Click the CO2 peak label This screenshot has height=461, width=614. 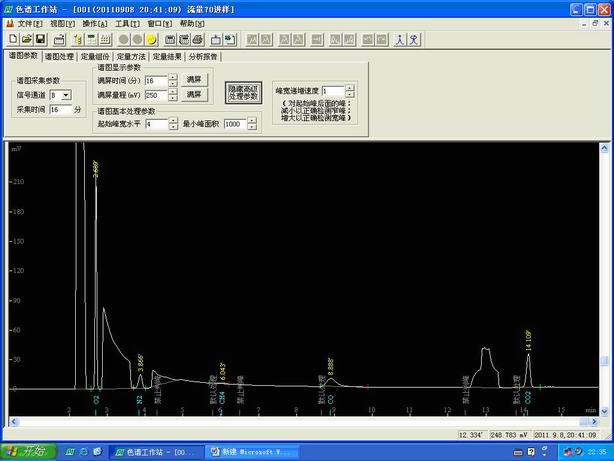pyautogui.click(x=528, y=398)
